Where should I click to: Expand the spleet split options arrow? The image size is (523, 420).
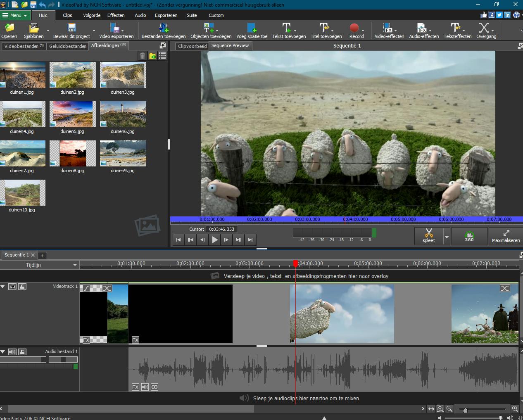coord(447,237)
